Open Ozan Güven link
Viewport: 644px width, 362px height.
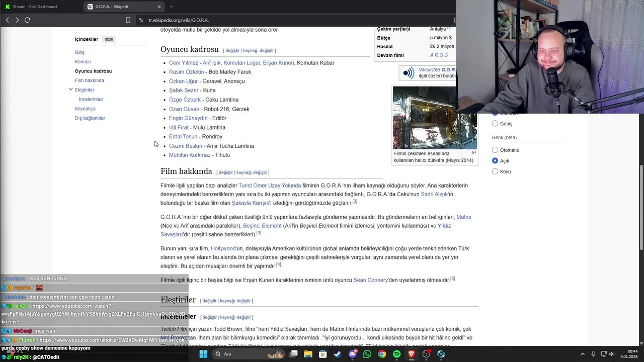point(184,109)
